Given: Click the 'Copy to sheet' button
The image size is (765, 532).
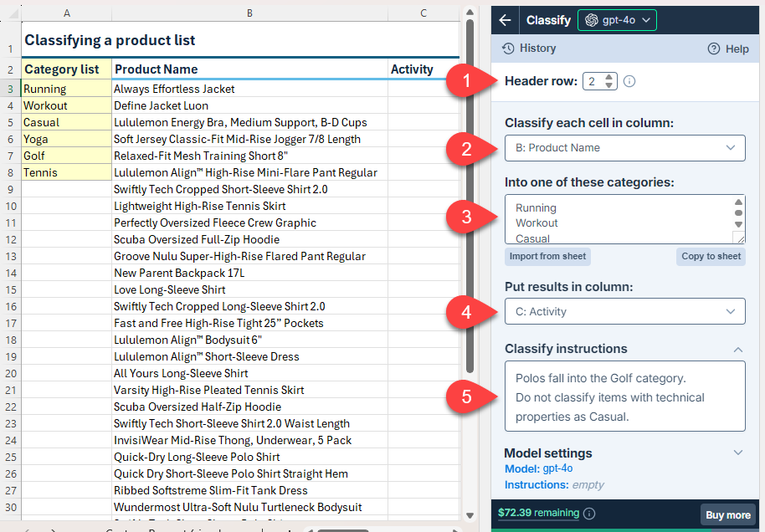Looking at the screenshot, I should pyautogui.click(x=711, y=257).
